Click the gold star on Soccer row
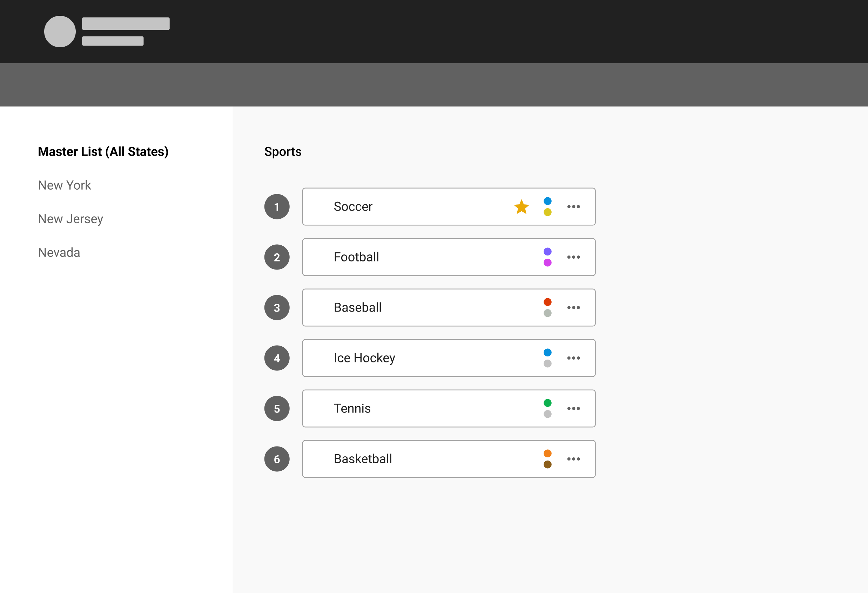Screen dimensions: 868x593 coord(522,207)
